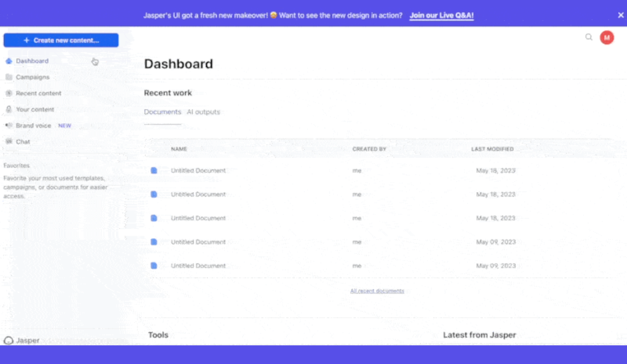Screen dimensions: 627x364
Task: Click the Your content person icon
Action: pyautogui.click(x=9, y=109)
